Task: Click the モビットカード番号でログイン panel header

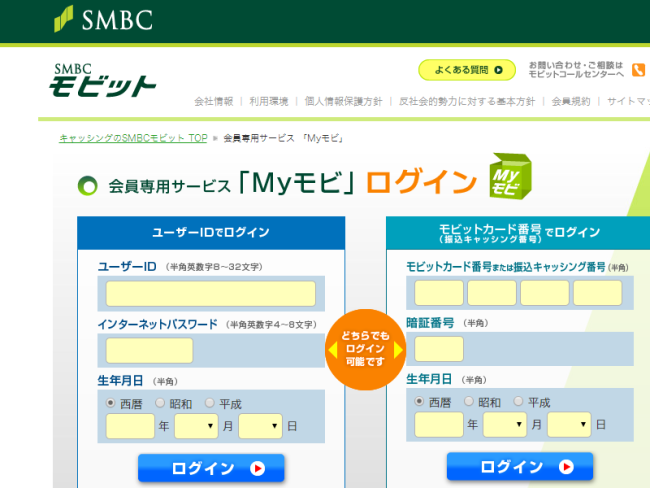Action: click(518, 233)
